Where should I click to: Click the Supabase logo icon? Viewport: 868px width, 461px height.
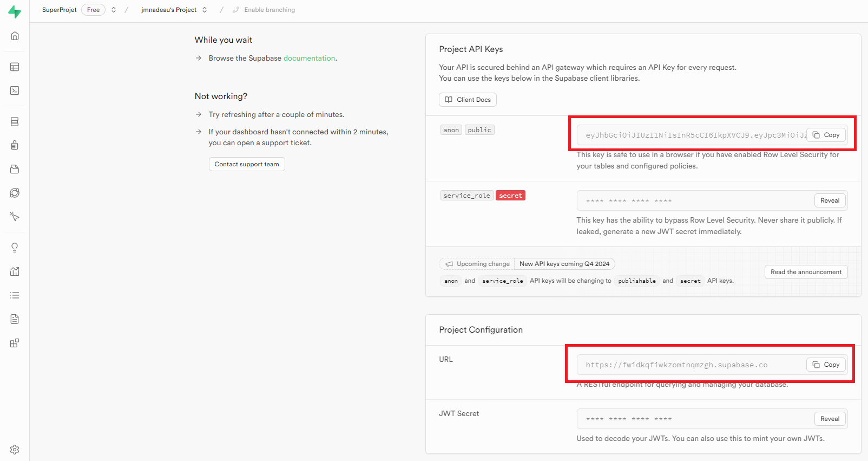click(15, 11)
